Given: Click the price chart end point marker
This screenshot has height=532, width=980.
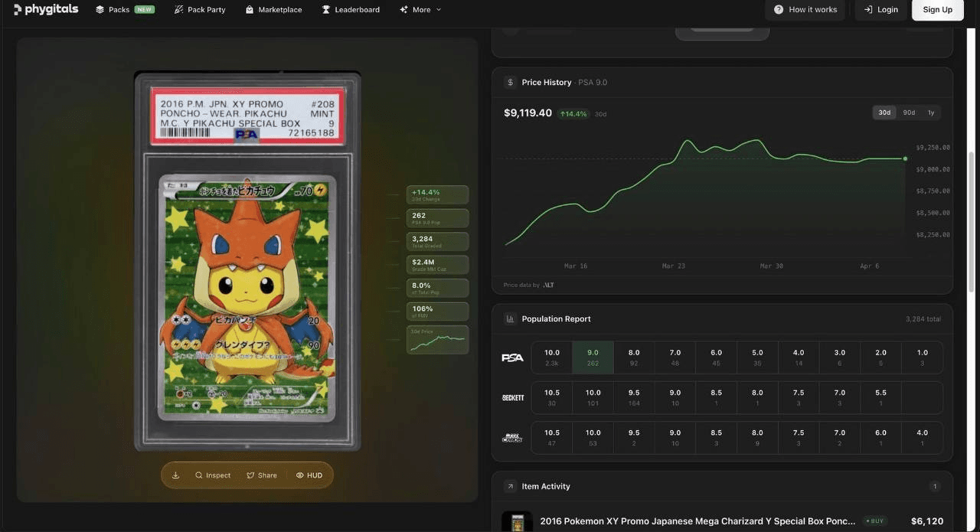Looking at the screenshot, I should coord(905,158).
